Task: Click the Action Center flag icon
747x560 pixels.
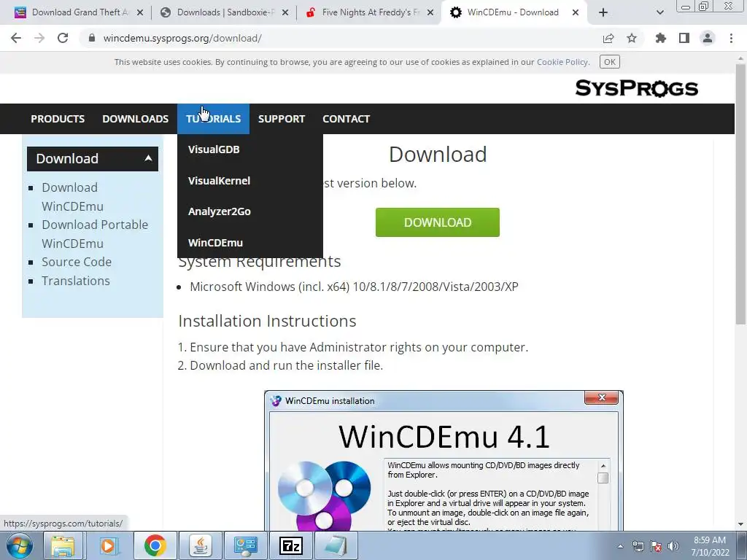Action: (656, 546)
